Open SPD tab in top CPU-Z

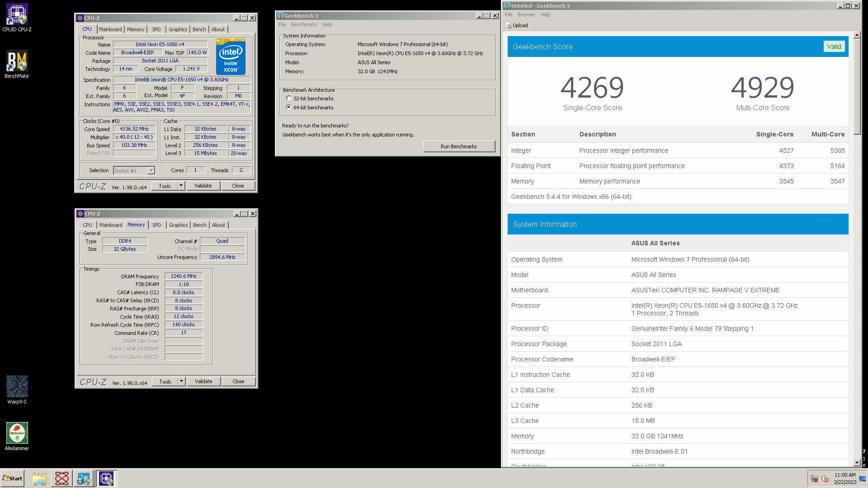(156, 29)
